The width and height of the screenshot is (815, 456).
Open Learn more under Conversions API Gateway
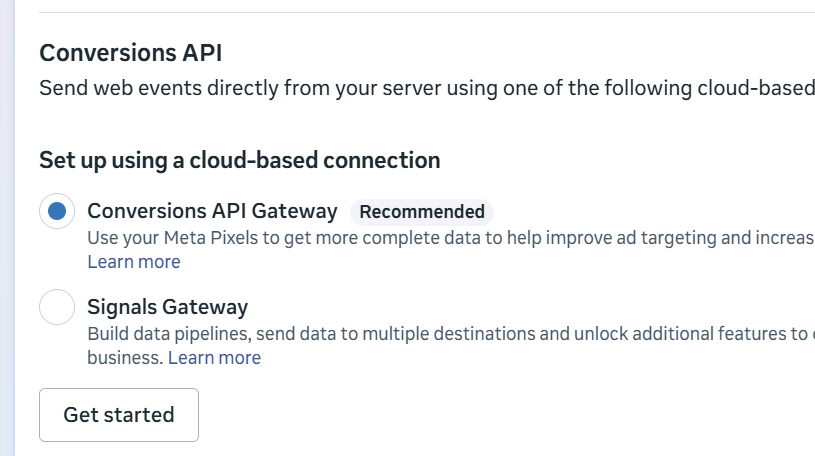(134, 262)
